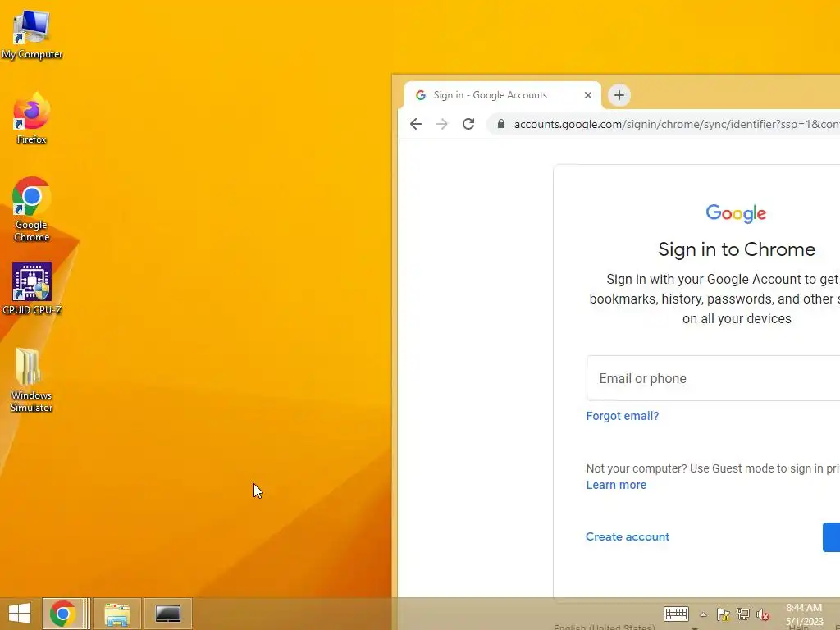Open Google Chrome desktop shortcut
The height and width of the screenshot is (630, 840).
tap(32, 209)
